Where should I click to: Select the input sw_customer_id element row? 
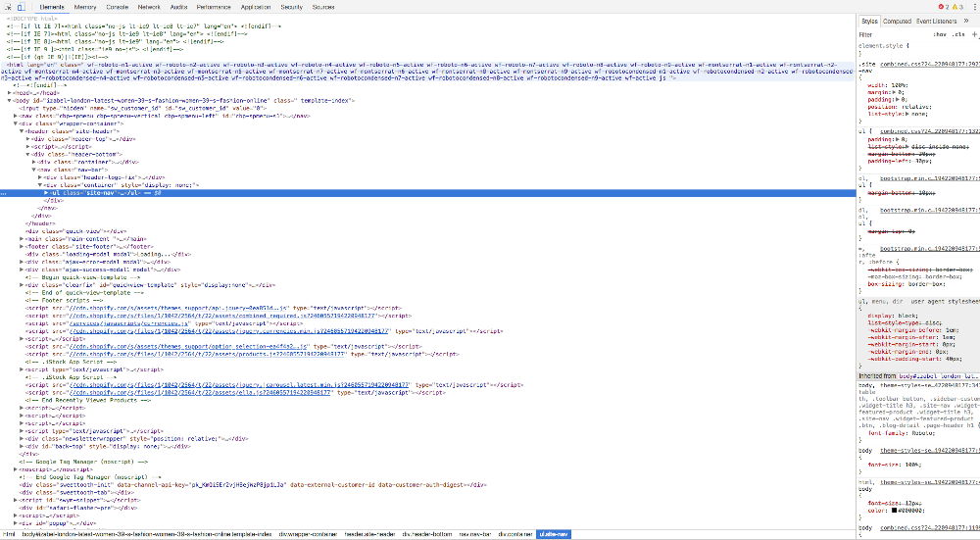[x=142, y=108]
